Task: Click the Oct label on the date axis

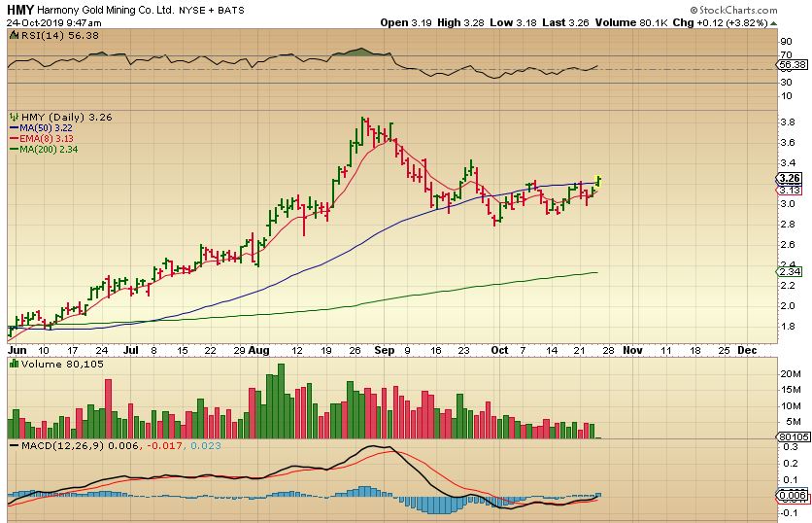Action: 499,350
